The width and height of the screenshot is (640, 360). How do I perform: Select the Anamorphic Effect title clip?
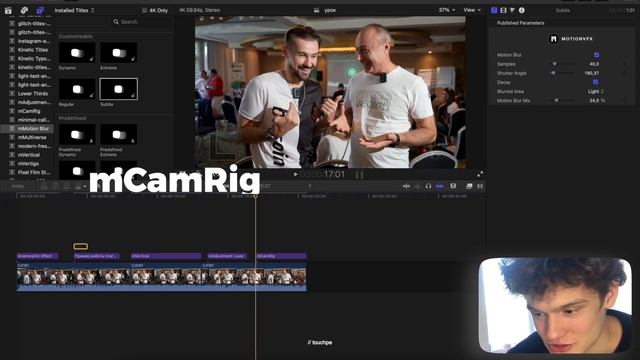(x=38, y=256)
